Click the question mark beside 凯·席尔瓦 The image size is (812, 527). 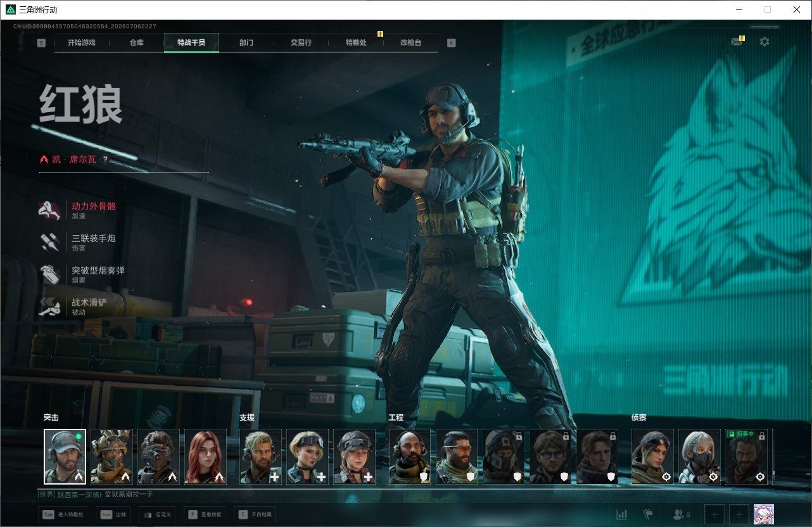click(x=105, y=160)
